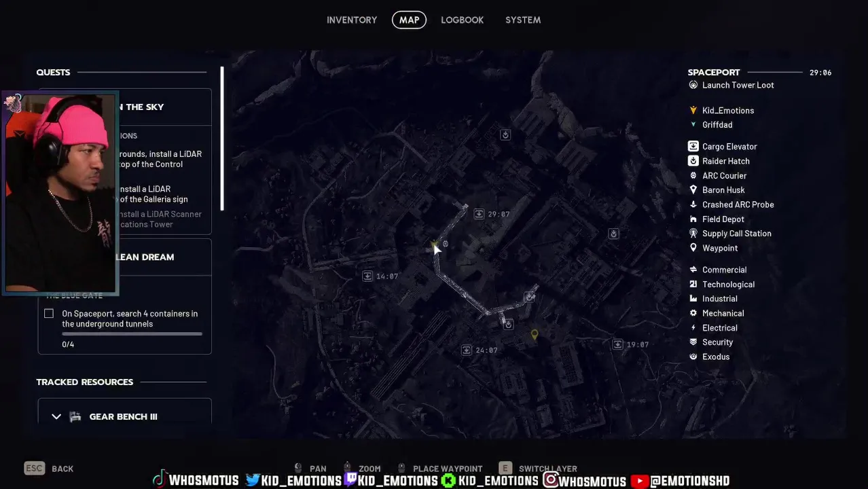This screenshot has height=489, width=868.
Task: Click the Spaceport map title
Action: click(714, 72)
